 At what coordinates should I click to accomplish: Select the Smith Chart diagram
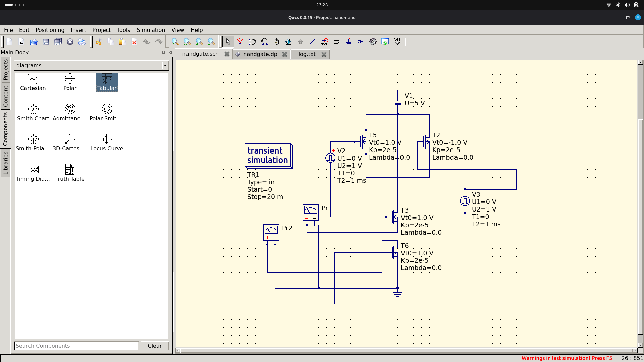pyautogui.click(x=33, y=113)
